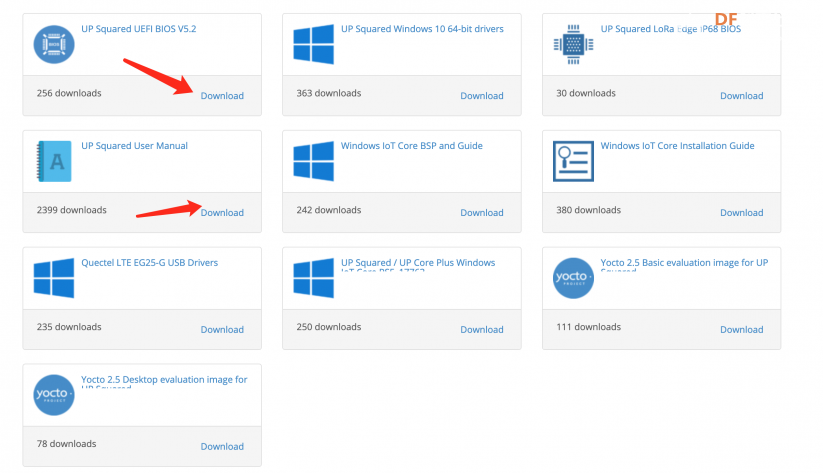
Task: Click Yocto logo for Desktop evaluation image
Action: click(54, 395)
